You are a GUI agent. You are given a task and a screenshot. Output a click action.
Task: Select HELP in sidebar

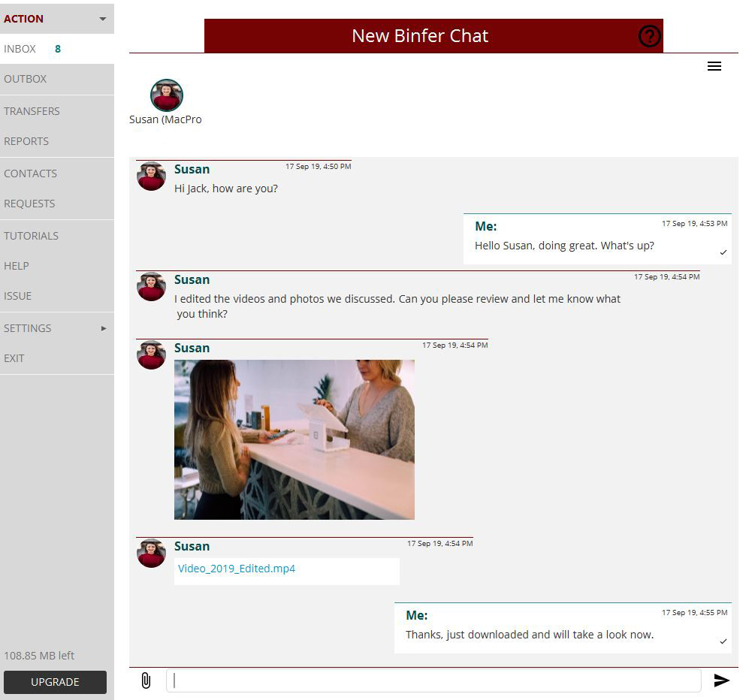tap(57, 266)
